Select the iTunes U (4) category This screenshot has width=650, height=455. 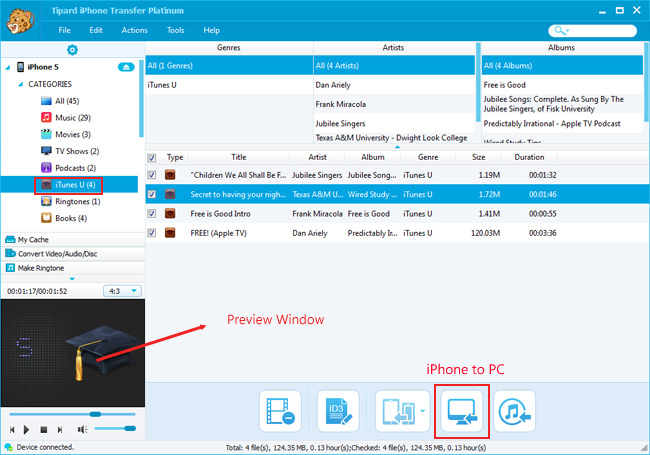pos(69,185)
